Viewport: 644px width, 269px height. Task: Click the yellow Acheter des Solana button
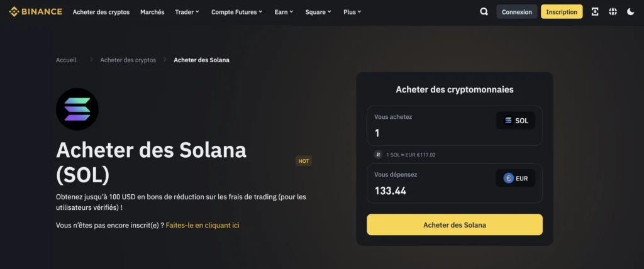(454, 224)
